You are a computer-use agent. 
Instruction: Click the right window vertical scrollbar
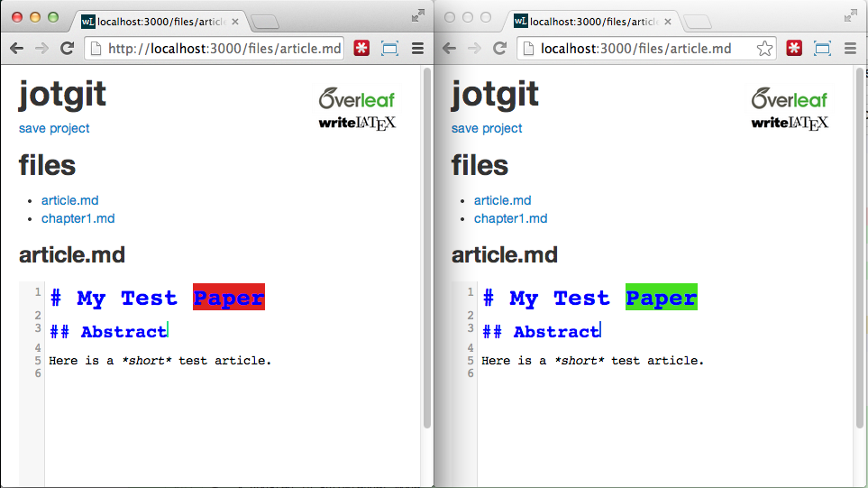(859, 247)
